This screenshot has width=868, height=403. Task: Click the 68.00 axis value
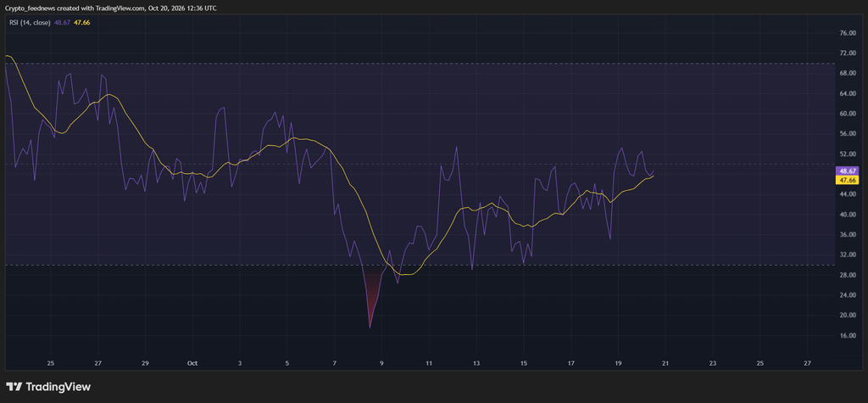click(x=848, y=73)
